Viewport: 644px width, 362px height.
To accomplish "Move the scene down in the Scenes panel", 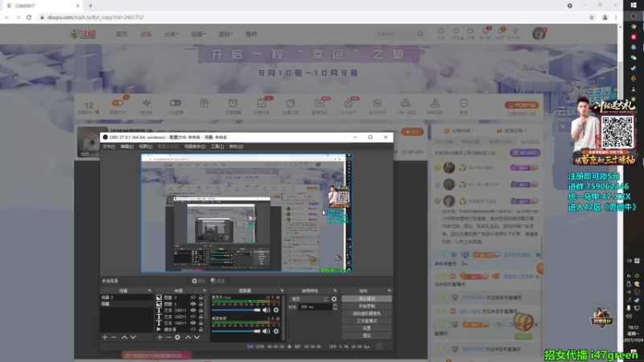I will (x=133, y=337).
